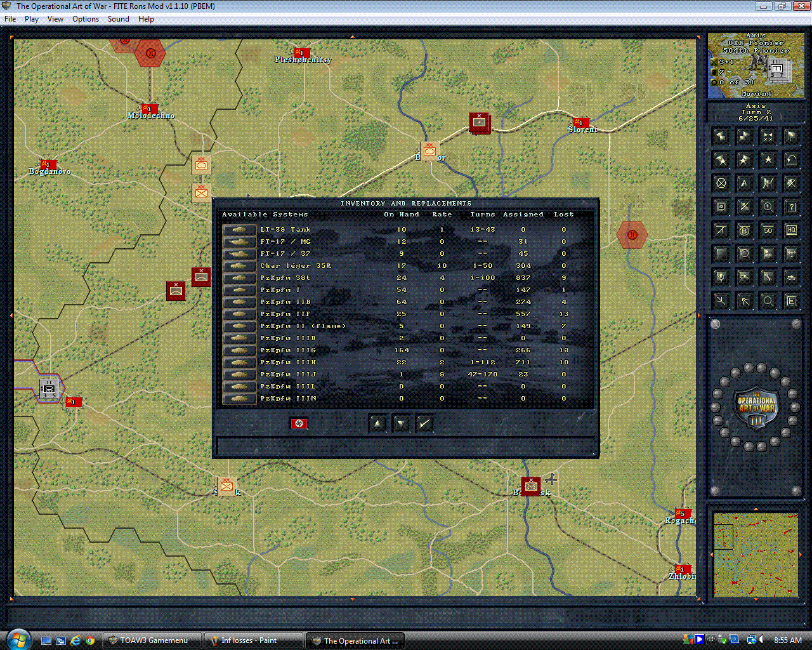Select the magnifying glass zoom icon
Image resolution: width=812 pixels, height=650 pixels.
pyautogui.click(x=768, y=300)
